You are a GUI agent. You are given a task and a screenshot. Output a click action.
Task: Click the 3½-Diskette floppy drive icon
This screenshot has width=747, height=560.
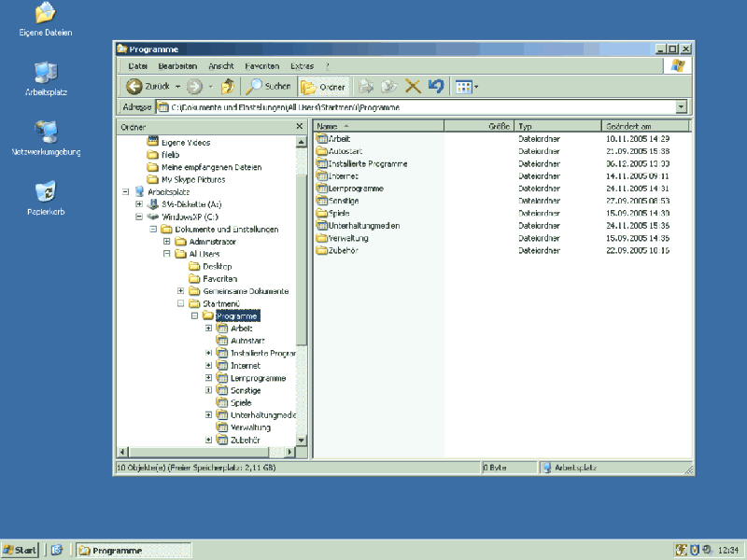click(153, 204)
